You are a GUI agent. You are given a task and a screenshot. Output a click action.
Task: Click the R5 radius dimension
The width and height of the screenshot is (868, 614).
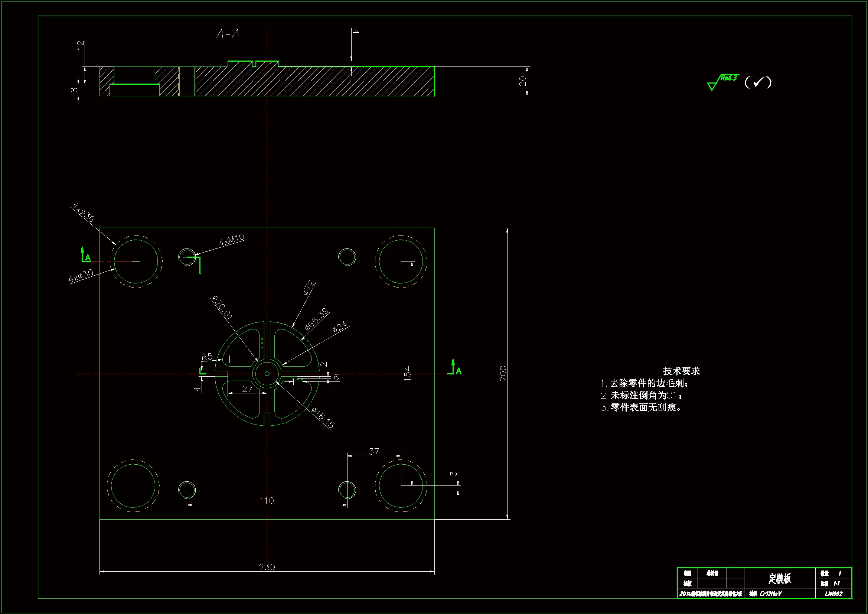coord(207,356)
